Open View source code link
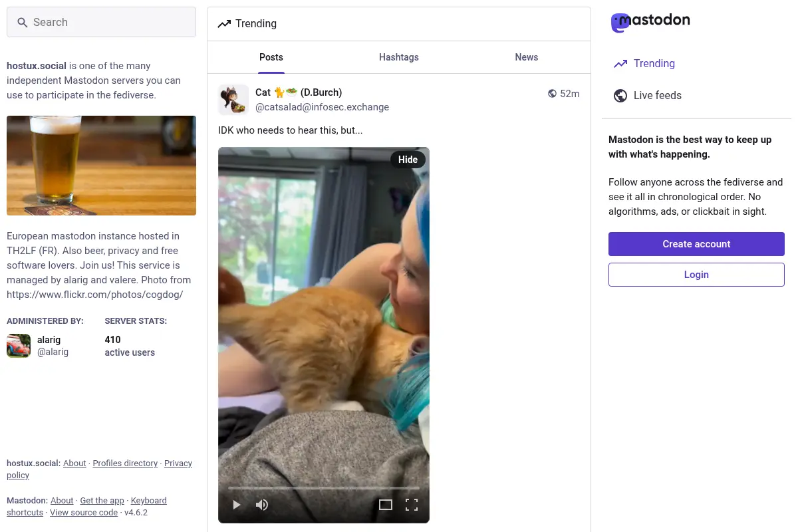 point(84,513)
